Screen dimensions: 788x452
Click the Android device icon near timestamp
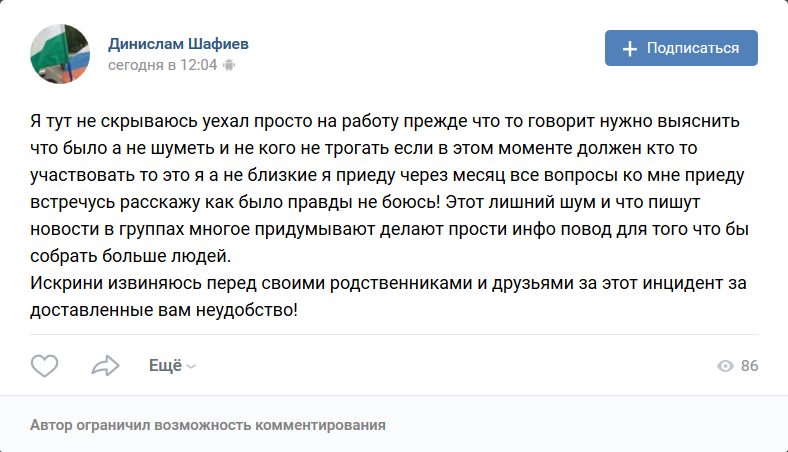229,65
